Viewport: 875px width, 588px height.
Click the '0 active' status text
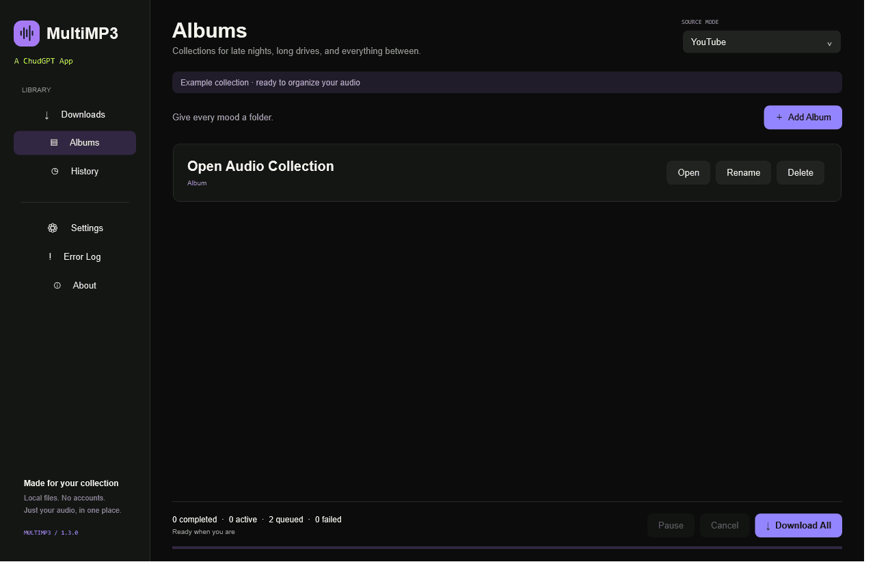click(243, 520)
